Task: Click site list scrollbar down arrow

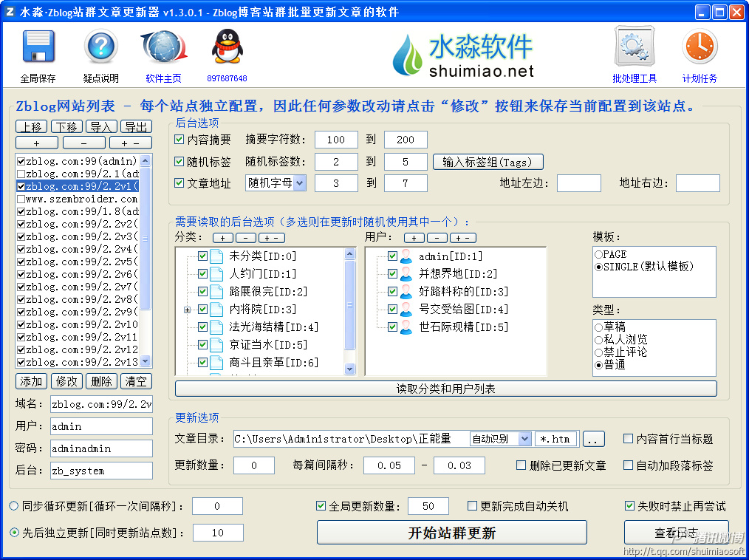Action: 146,361
